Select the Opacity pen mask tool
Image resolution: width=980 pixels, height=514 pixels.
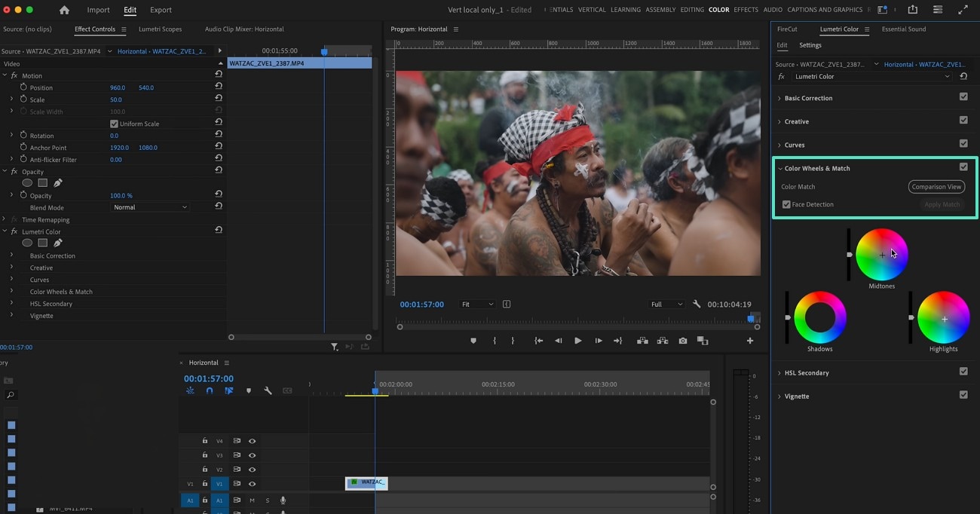[x=58, y=183]
